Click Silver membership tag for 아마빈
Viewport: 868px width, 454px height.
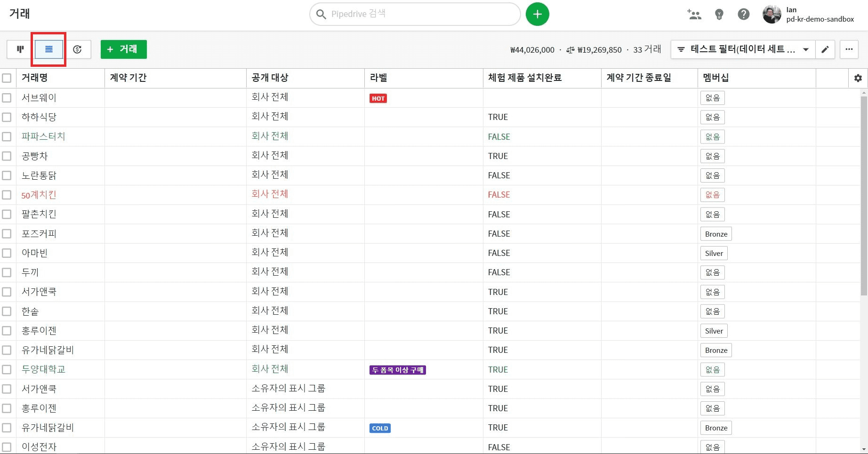[x=714, y=253]
